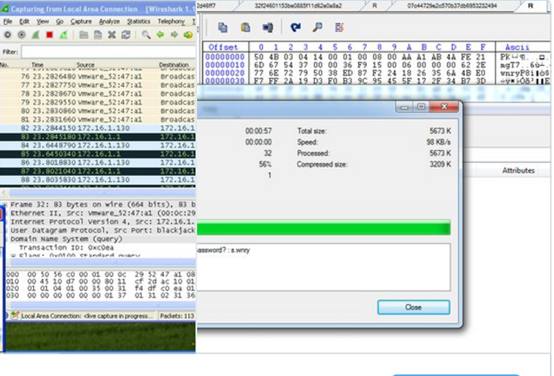Click go-to-packet yellow-green arrow icon
This screenshot has height=376, width=554.
(188, 35)
